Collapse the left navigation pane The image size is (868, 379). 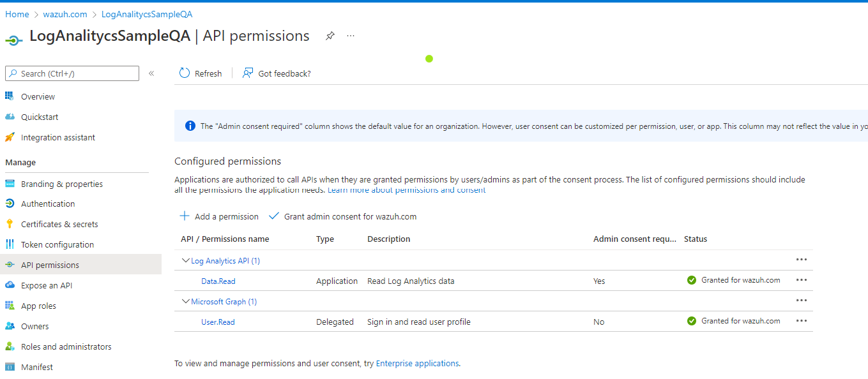click(151, 73)
